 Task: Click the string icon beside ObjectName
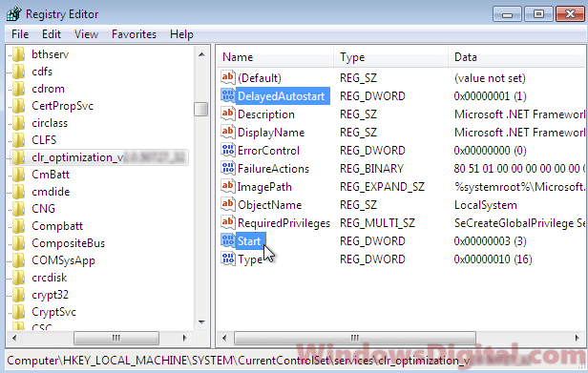point(227,205)
